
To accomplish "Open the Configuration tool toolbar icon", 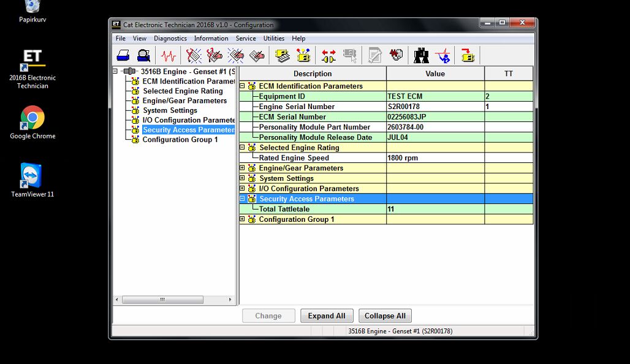I will pyautogui.click(x=303, y=55).
